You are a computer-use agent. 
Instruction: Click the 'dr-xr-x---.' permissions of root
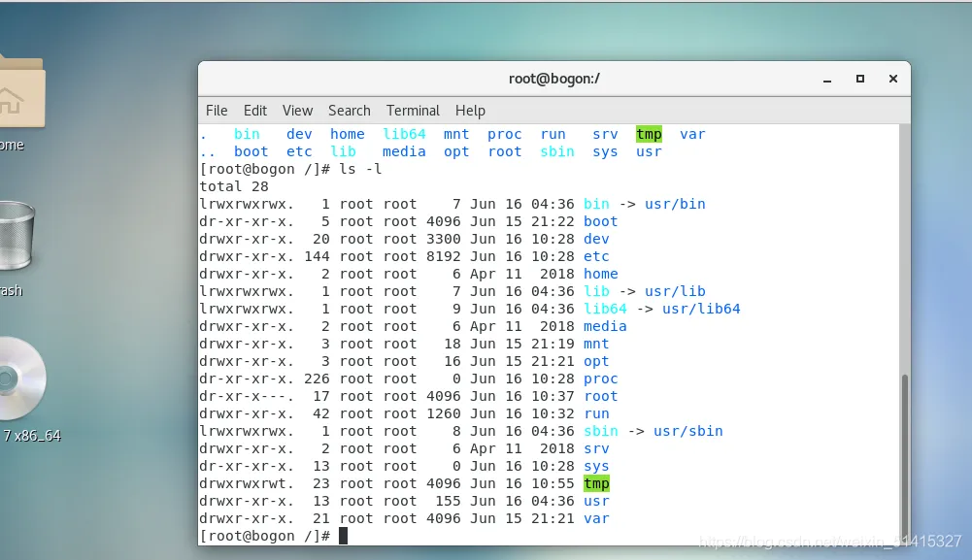tap(247, 396)
